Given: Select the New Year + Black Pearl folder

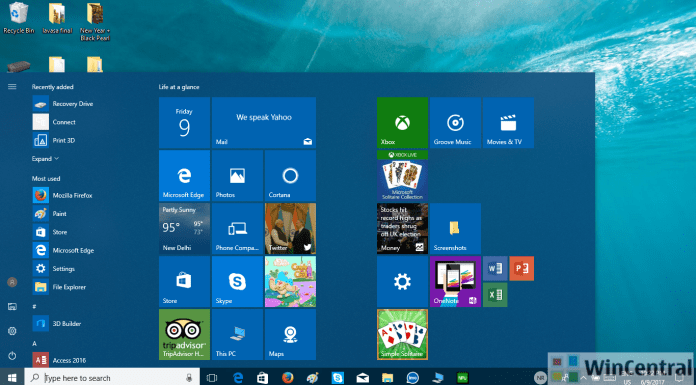Looking at the screenshot, I should point(95,22).
